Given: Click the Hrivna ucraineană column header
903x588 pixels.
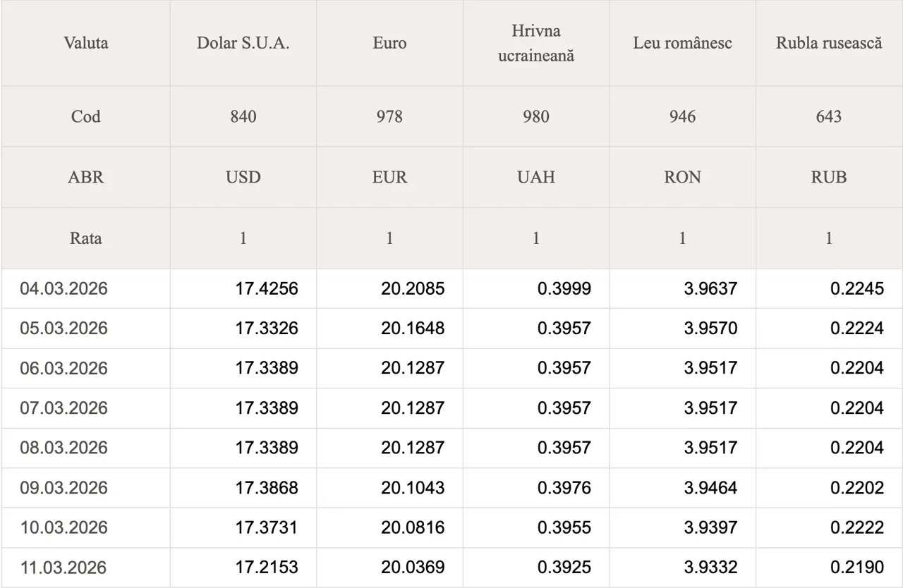Looking at the screenshot, I should (x=536, y=43).
